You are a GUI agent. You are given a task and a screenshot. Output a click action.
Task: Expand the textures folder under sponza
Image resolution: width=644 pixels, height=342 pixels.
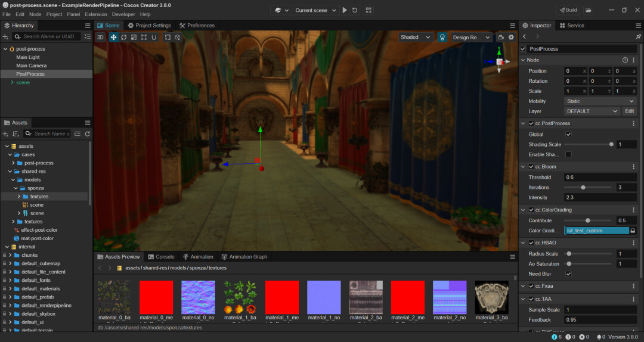click(18, 197)
